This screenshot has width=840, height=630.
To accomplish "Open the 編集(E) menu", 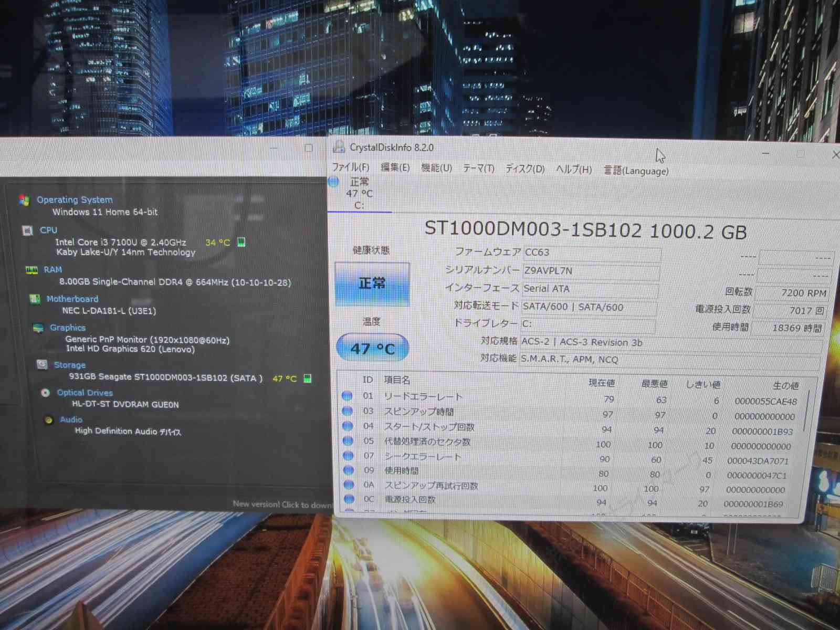I will pos(395,167).
